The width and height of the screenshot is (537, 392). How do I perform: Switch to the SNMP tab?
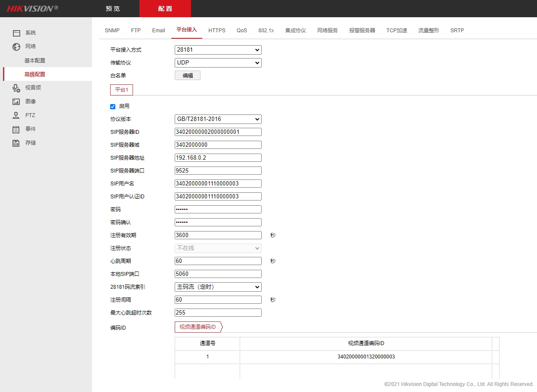(x=112, y=31)
